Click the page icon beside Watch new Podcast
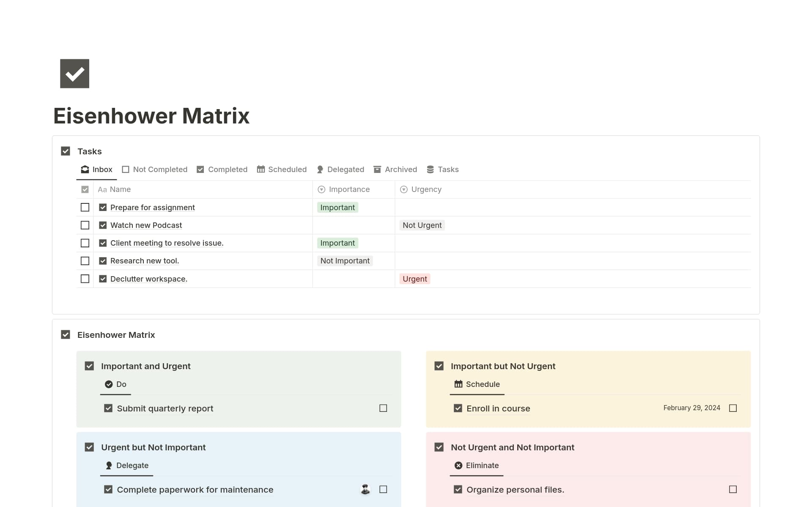The image size is (812, 507). tap(103, 225)
